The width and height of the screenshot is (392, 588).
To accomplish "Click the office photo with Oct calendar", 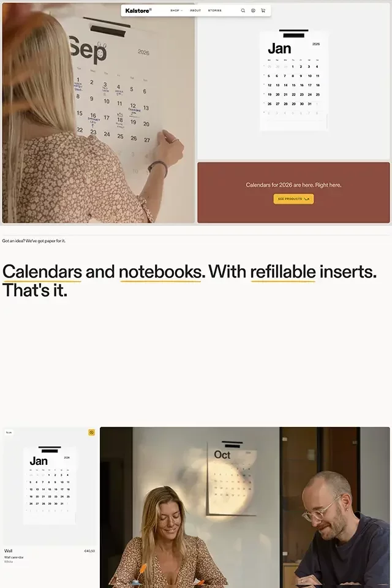I will [x=244, y=507].
